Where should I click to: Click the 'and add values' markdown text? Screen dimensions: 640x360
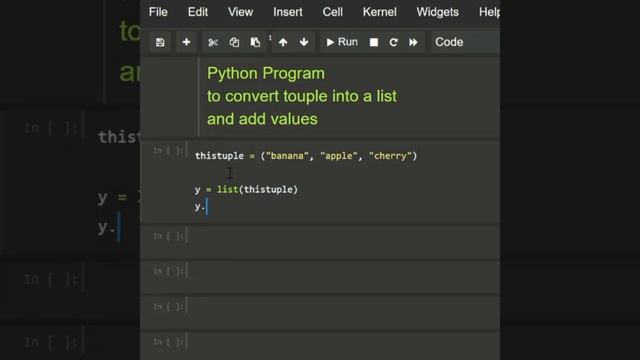point(262,119)
